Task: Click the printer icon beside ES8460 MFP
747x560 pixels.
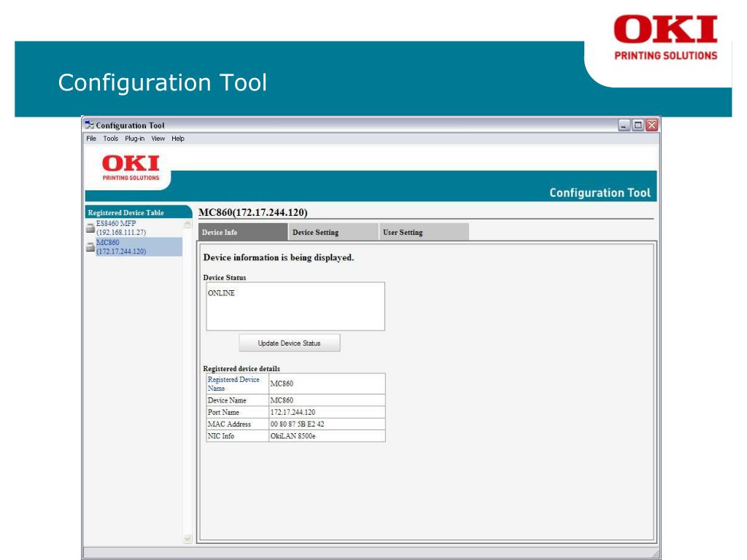Action: pos(90,228)
